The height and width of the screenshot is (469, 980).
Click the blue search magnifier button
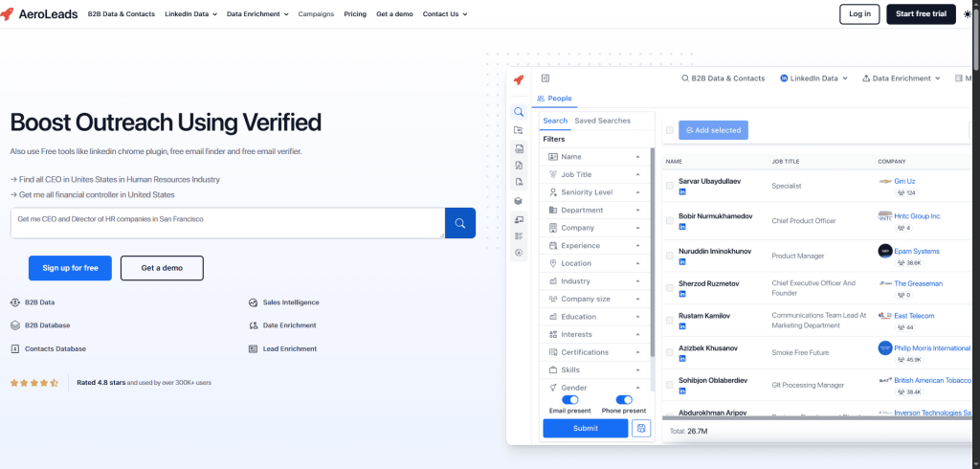[x=460, y=223]
